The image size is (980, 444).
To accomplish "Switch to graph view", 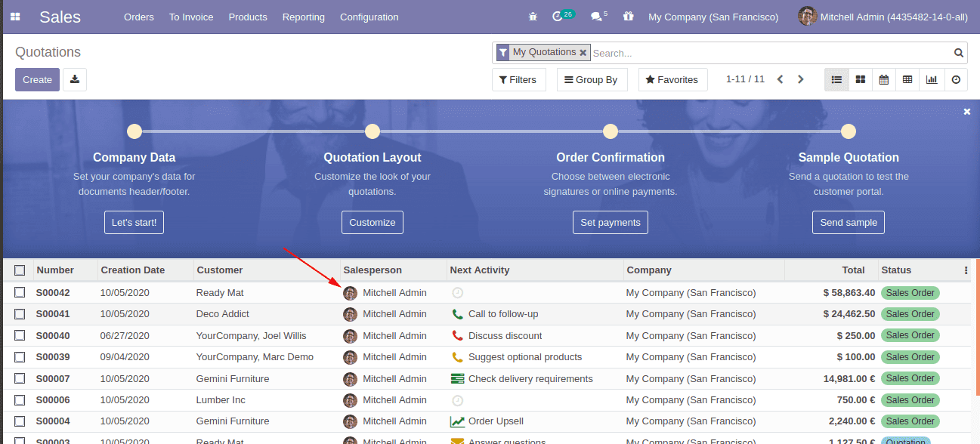I will [932, 79].
